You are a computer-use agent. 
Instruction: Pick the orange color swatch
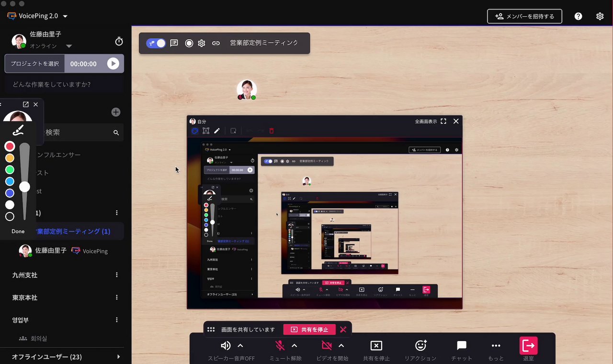pos(10,158)
